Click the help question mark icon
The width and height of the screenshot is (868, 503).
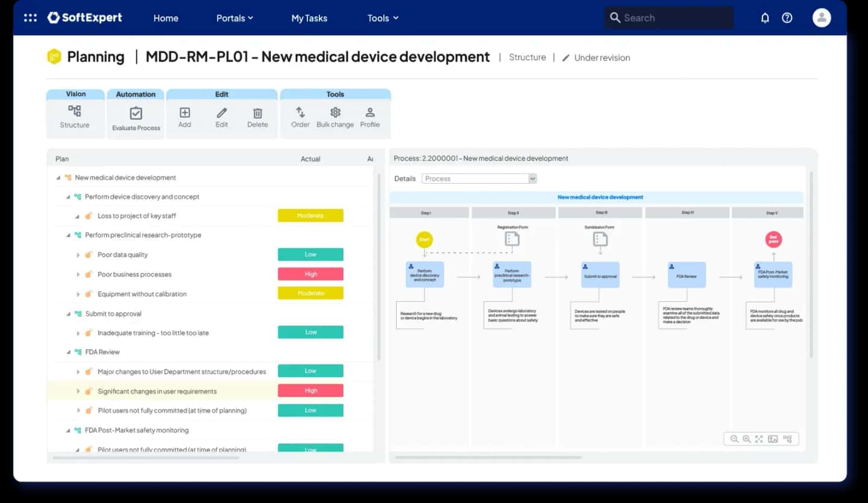point(787,18)
